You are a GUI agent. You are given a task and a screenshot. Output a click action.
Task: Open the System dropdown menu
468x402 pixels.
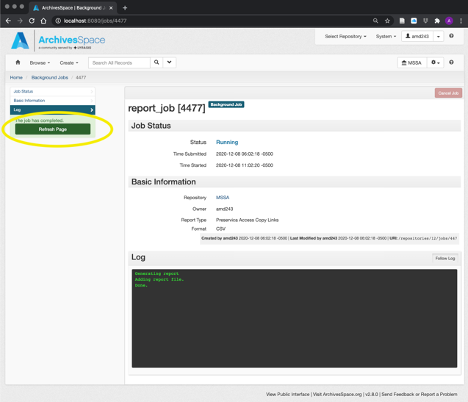[386, 36]
